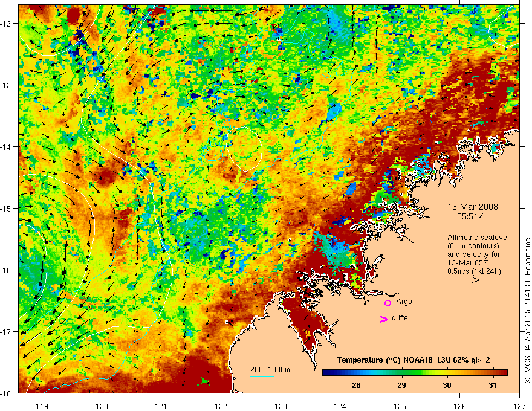Click the longitude axis label '122'
532x411 pixels.
click(221, 406)
